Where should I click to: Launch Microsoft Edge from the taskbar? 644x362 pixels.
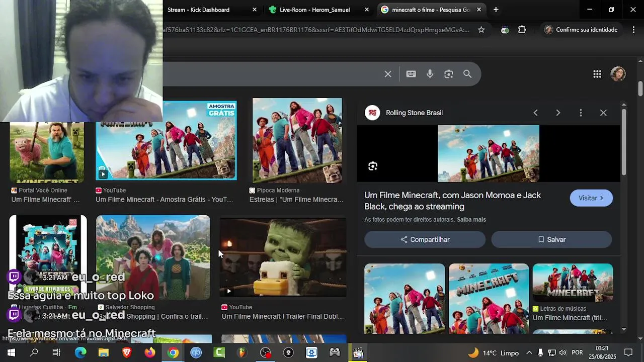click(80, 353)
